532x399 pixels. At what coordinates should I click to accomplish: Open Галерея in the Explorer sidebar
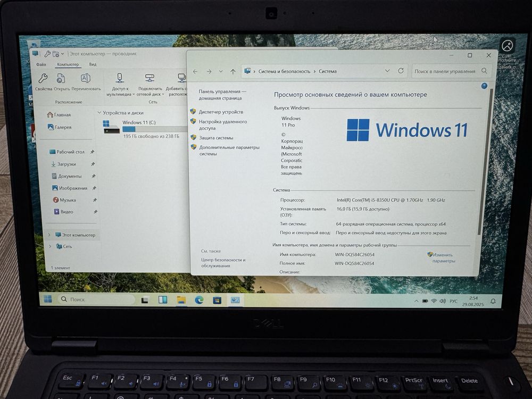pyautogui.click(x=60, y=127)
